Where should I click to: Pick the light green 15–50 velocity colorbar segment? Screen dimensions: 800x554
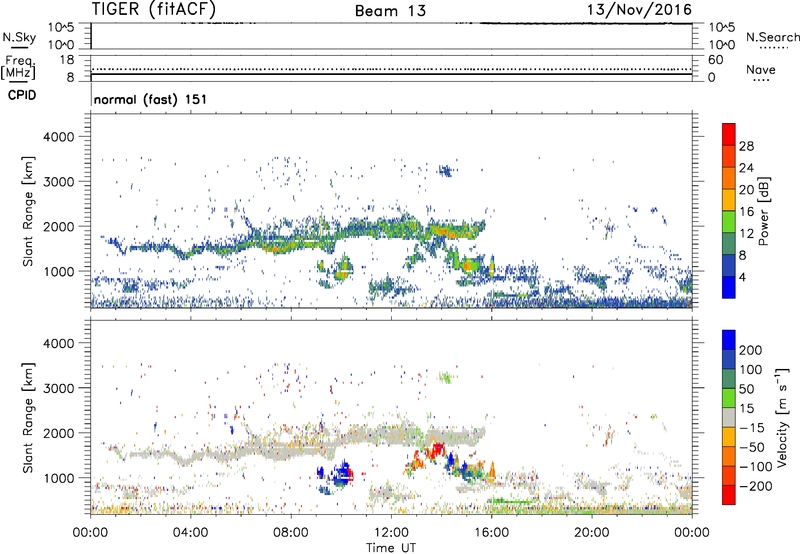729,398
